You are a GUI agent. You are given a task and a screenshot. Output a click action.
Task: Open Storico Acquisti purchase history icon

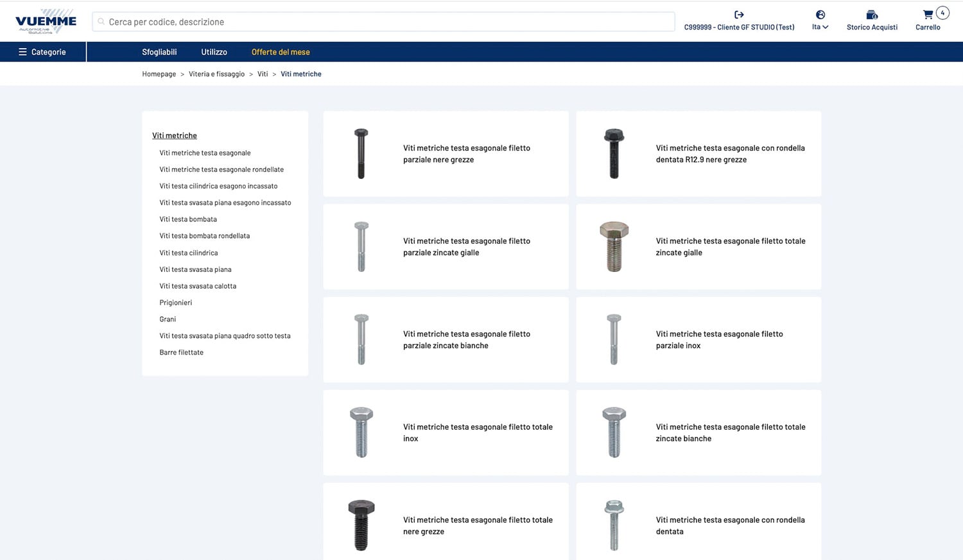pos(871,15)
